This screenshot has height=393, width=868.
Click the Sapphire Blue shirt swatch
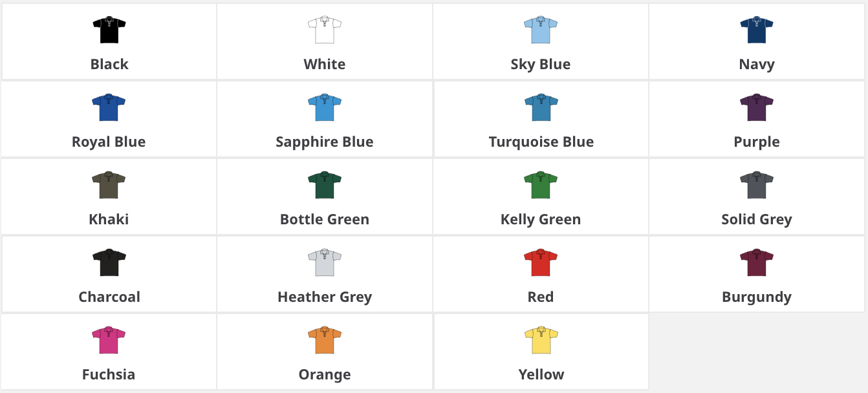click(x=324, y=108)
